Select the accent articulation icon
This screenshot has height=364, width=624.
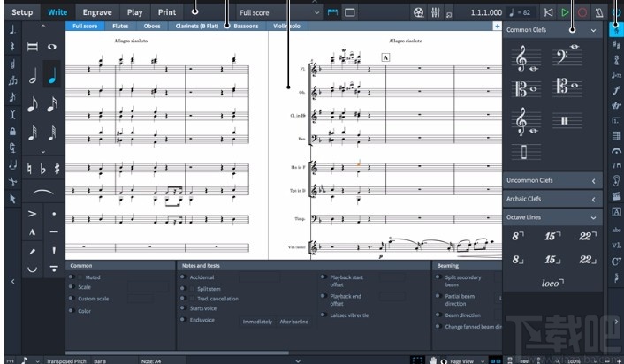pyautogui.click(x=32, y=213)
